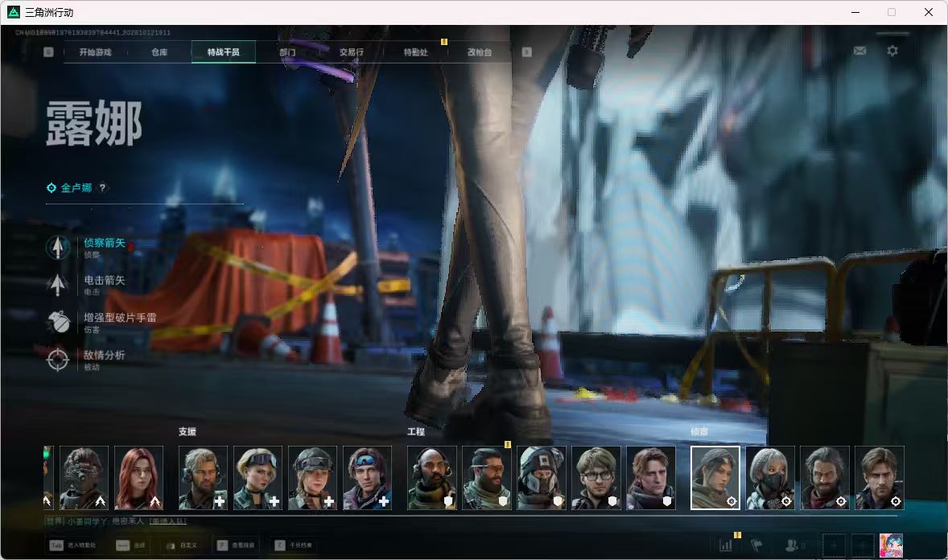Select the bearded support operator with headset

coord(203,478)
